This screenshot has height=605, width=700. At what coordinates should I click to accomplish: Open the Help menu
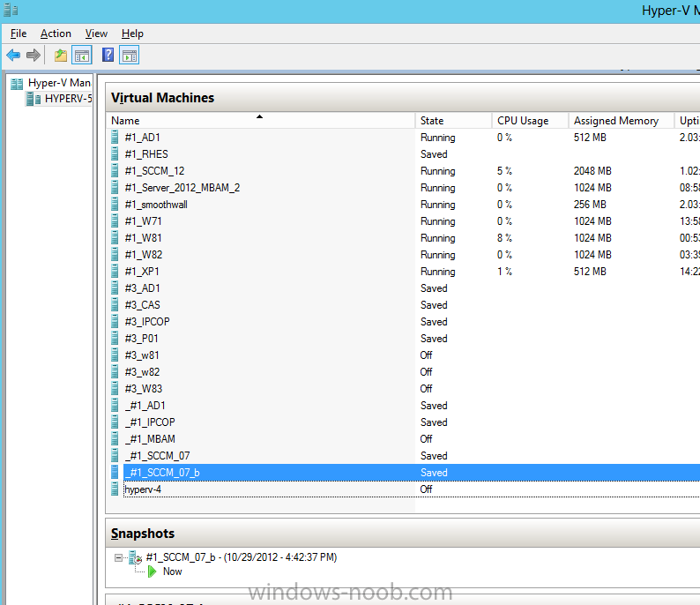pos(132,34)
